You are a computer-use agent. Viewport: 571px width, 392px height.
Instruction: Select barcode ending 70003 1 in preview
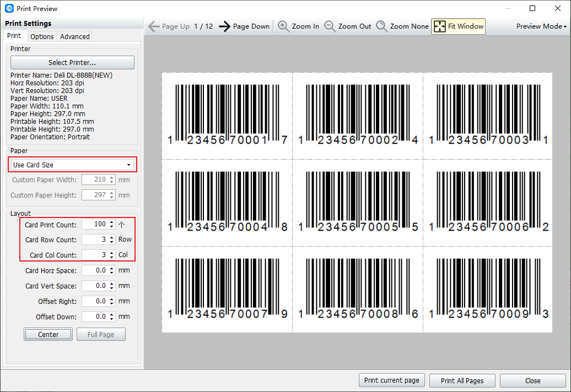click(x=488, y=115)
